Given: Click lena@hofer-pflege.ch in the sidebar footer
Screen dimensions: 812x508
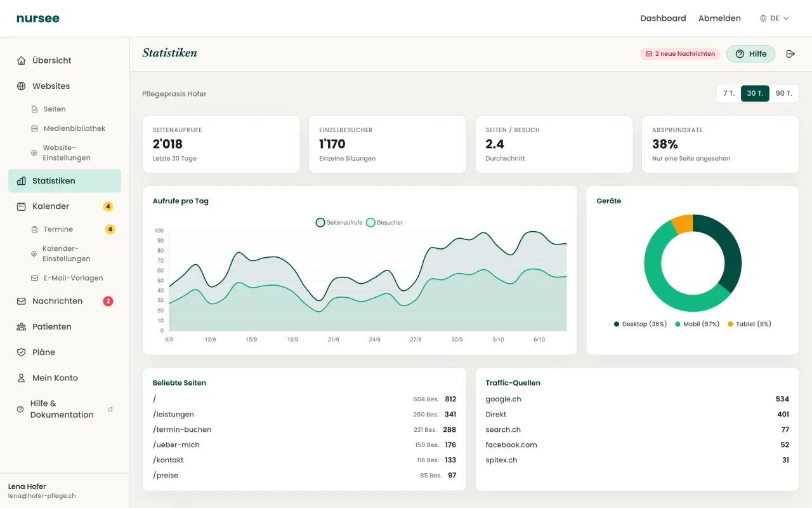Looking at the screenshot, I should pyautogui.click(x=42, y=496).
